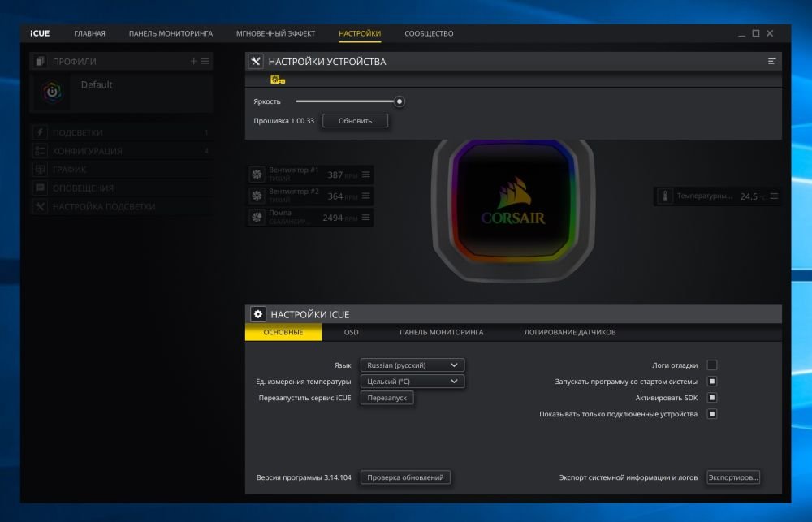Open the profiles list menu icon

pos(205,61)
